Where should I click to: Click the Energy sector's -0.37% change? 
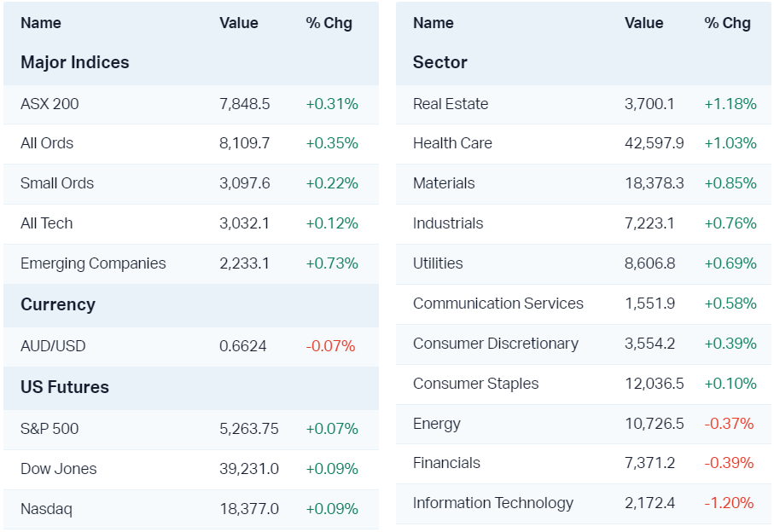pos(729,424)
